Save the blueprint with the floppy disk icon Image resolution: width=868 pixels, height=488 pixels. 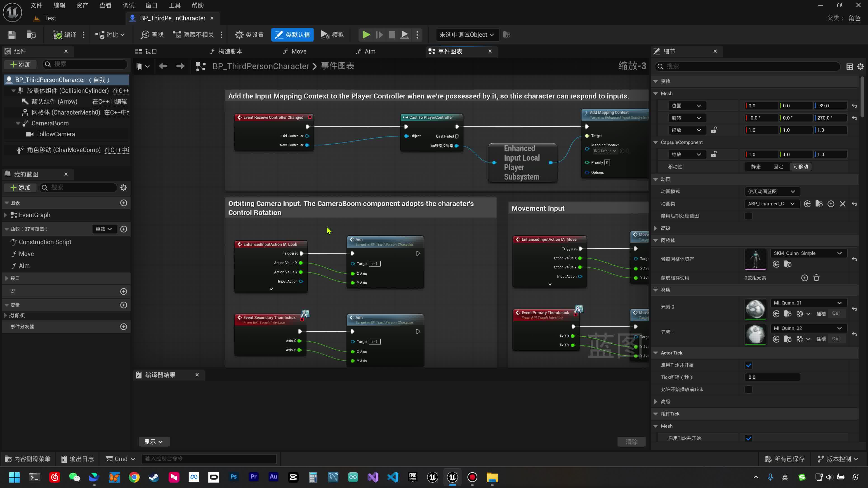[12, 35]
